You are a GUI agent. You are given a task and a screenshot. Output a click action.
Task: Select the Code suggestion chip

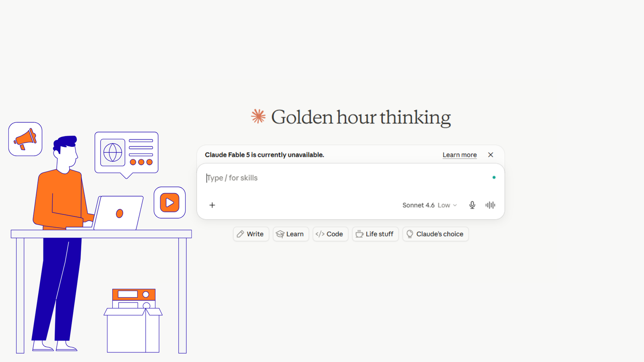click(330, 234)
